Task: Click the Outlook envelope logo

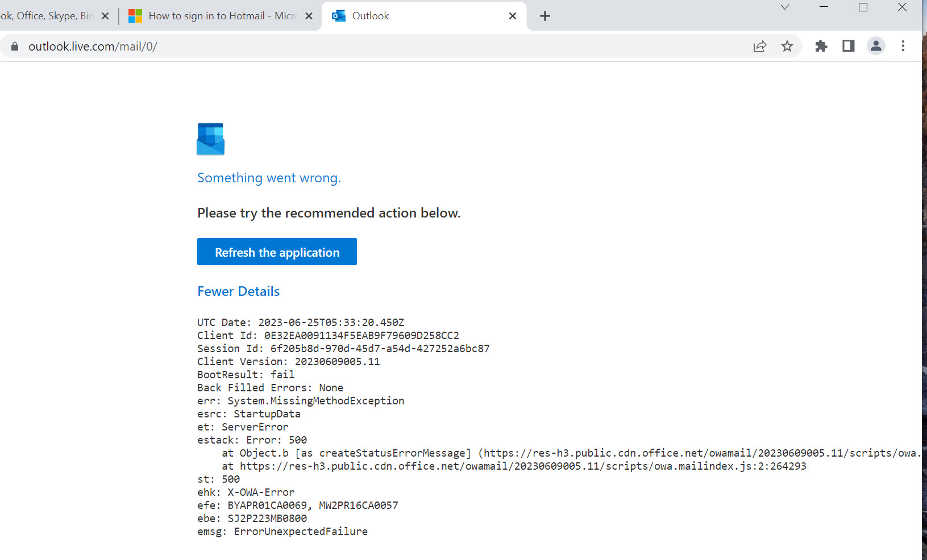Action: click(211, 139)
